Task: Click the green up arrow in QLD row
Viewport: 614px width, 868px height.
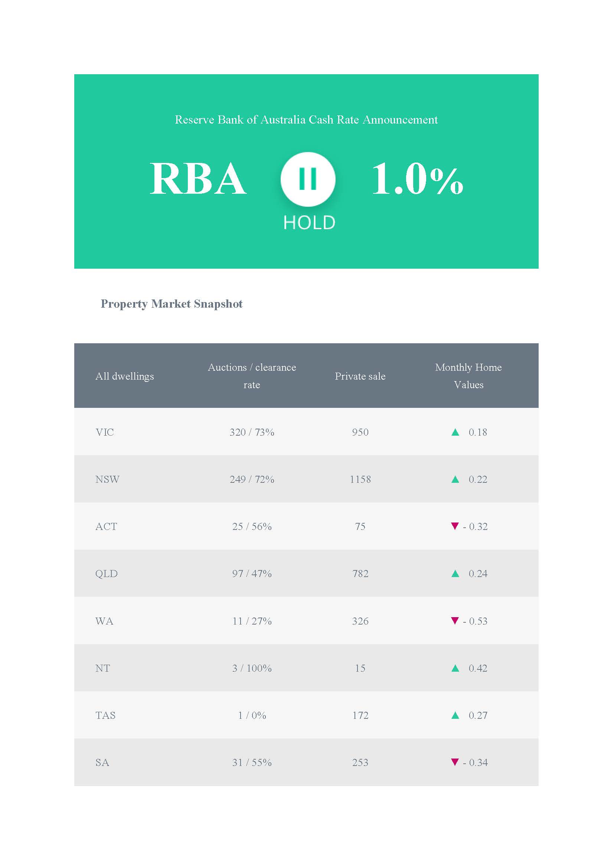Action: point(455,573)
